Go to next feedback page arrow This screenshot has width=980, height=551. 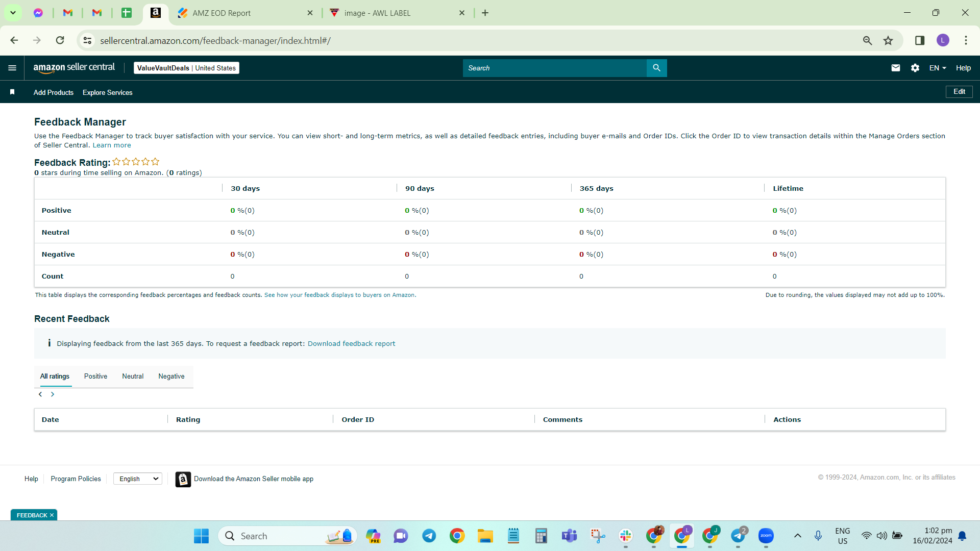53,394
